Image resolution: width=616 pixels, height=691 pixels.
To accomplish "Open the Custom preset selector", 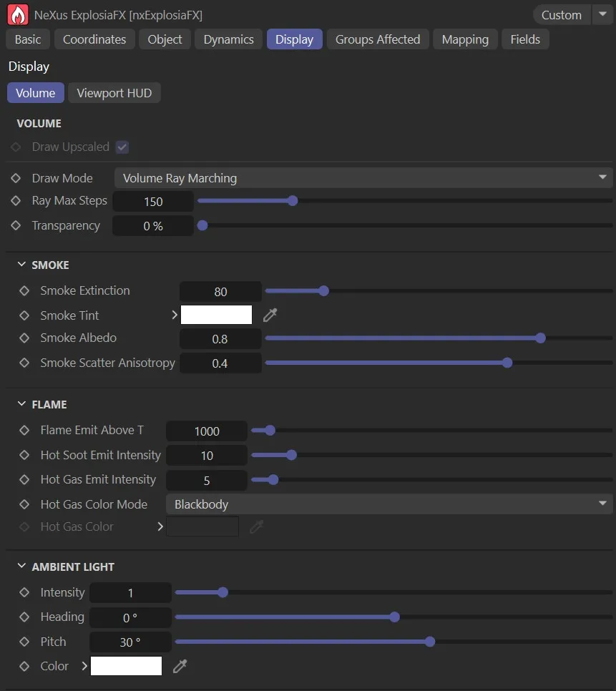I will tap(561, 14).
